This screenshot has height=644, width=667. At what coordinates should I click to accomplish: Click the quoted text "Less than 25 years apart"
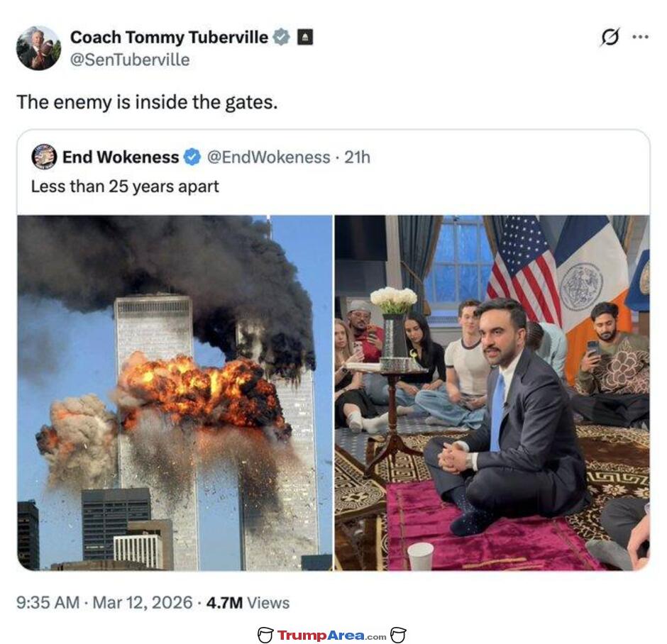pos(125,187)
